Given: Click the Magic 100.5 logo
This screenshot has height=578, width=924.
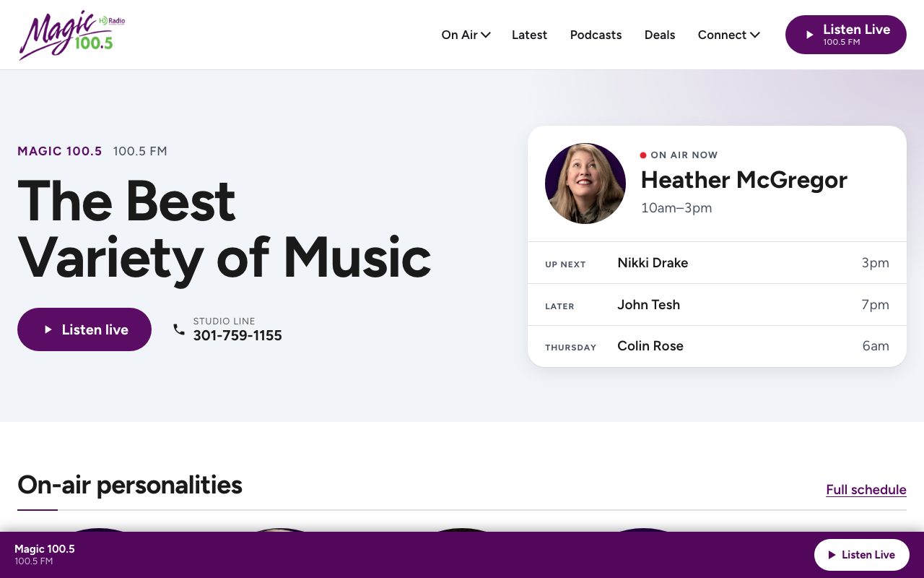Looking at the screenshot, I should [71, 35].
